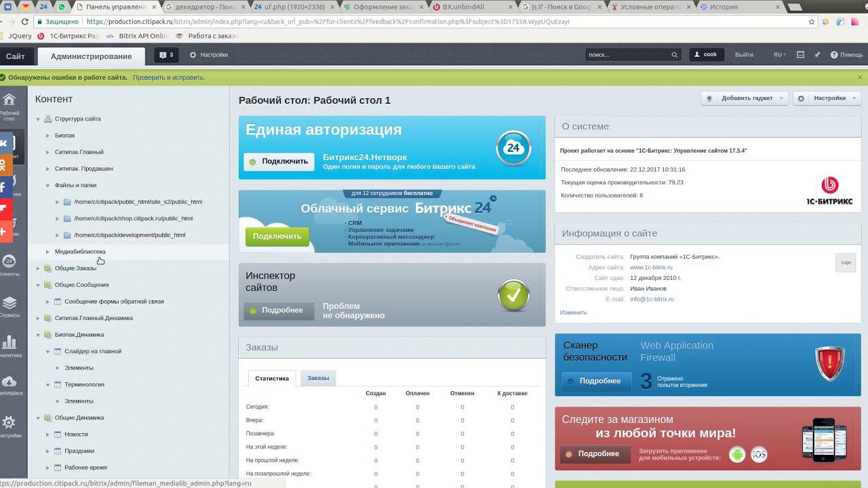Click the green checkmark in Инспектор сайтов
868x488 pixels.
click(x=513, y=296)
